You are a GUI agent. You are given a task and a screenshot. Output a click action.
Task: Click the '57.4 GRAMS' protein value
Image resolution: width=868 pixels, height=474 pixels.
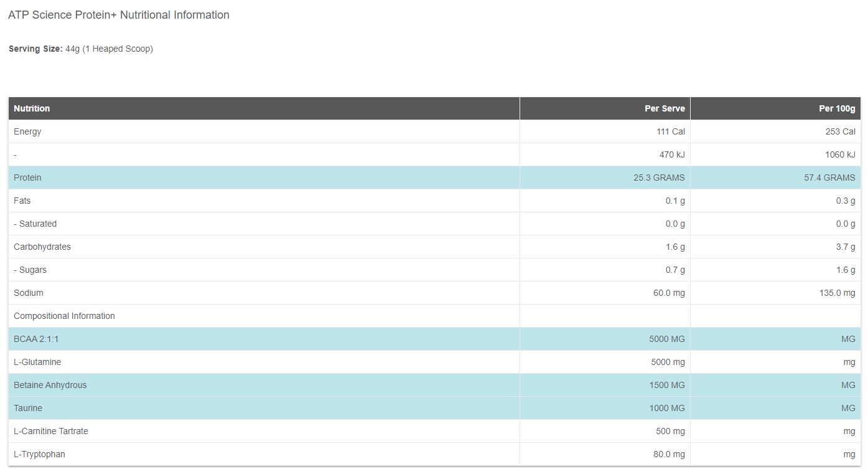(x=829, y=178)
